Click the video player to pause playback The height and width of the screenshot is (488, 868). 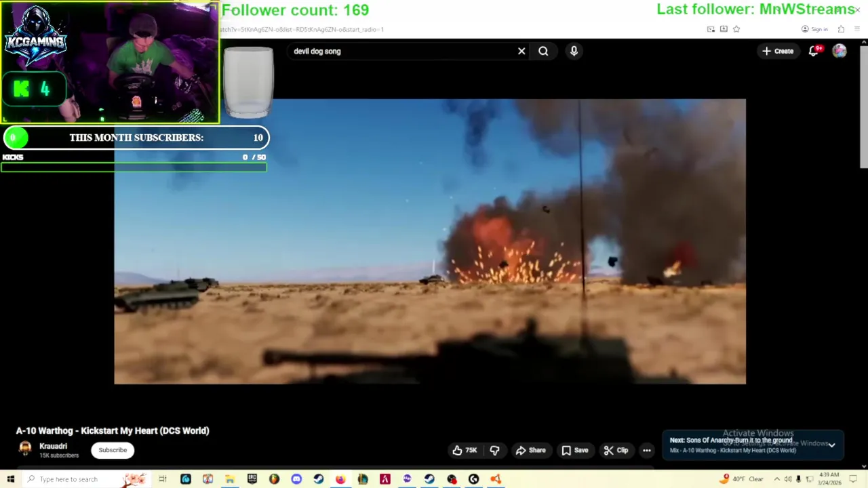tap(430, 241)
